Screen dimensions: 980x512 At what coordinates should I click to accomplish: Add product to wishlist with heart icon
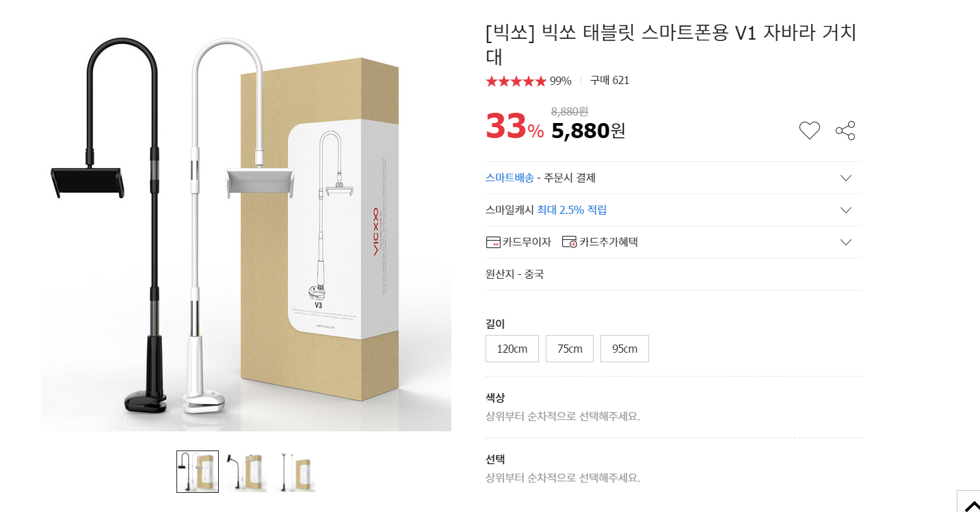(x=809, y=131)
